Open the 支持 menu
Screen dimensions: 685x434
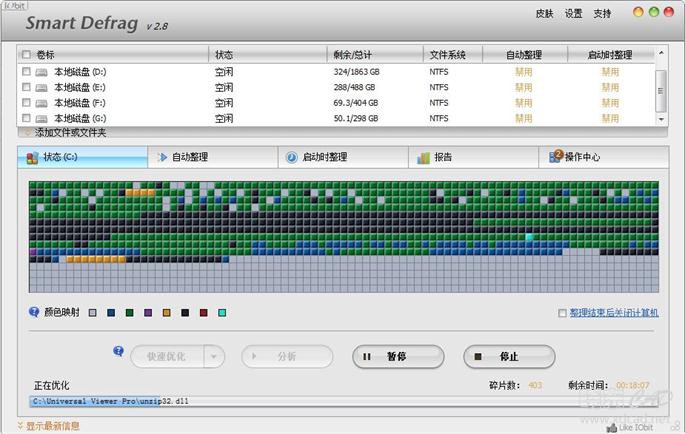point(602,14)
